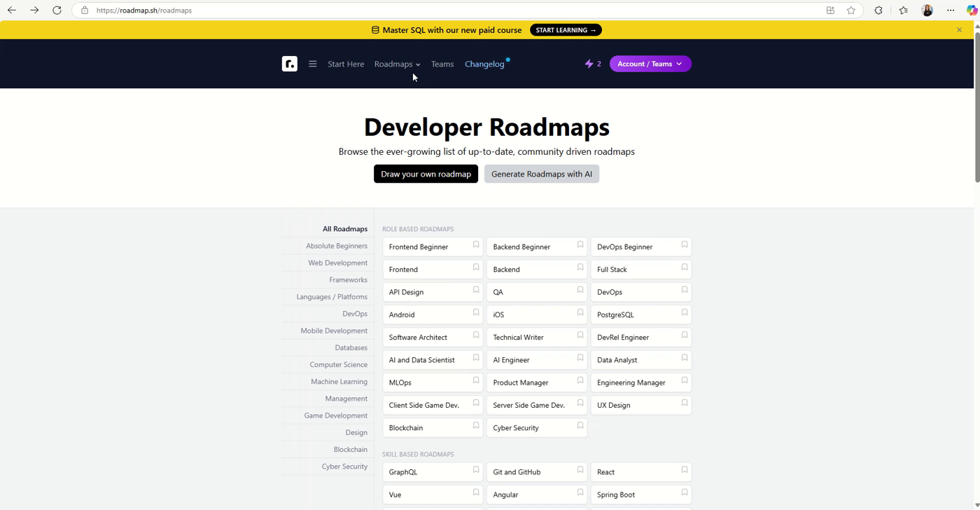
Task: Select the Cyber Security sidebar category
Action: [x=344, y=467]
